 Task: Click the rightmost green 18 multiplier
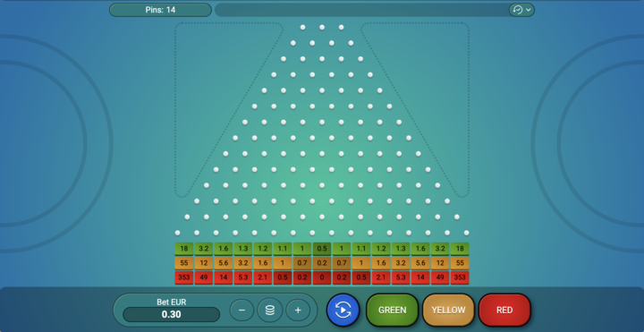coord(460,249)
